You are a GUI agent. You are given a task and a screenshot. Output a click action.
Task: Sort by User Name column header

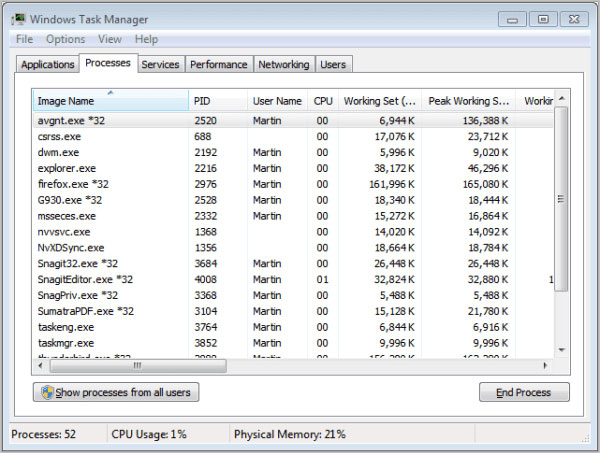click(277, 101)
